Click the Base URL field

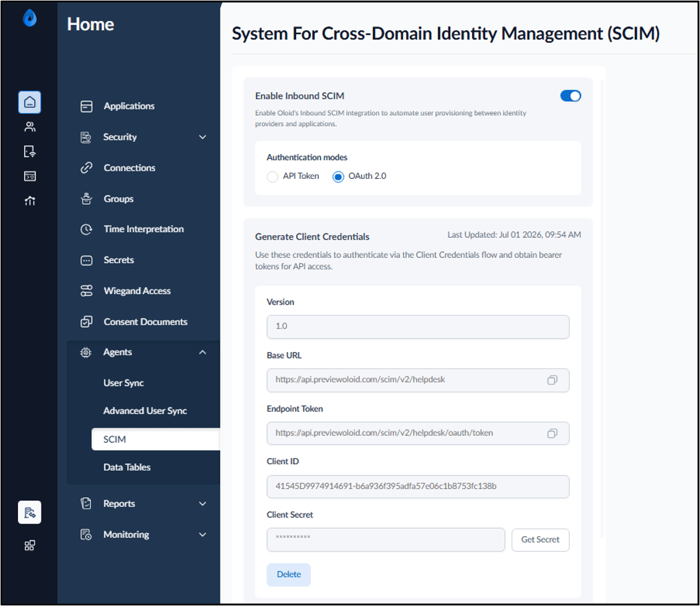tap(418, 380)
